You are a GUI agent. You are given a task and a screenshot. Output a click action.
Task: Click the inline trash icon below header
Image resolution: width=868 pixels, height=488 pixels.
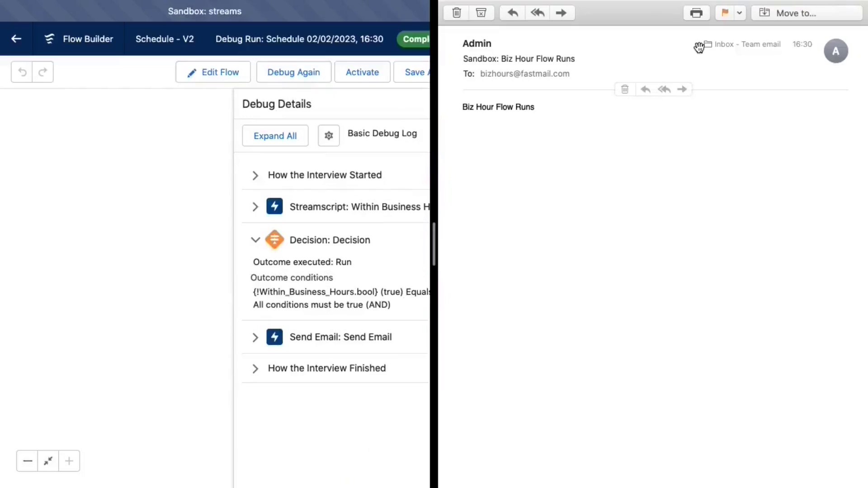(x=625, y=89)
